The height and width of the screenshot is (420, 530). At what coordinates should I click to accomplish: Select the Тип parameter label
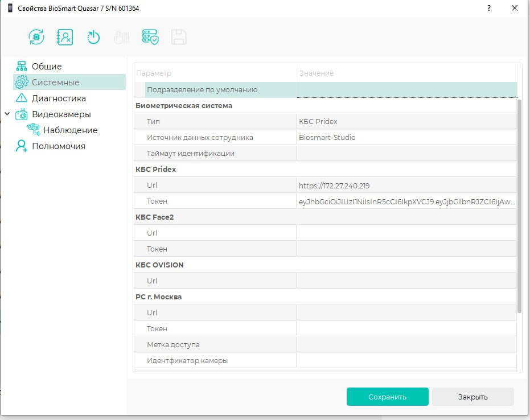point(153,122)
